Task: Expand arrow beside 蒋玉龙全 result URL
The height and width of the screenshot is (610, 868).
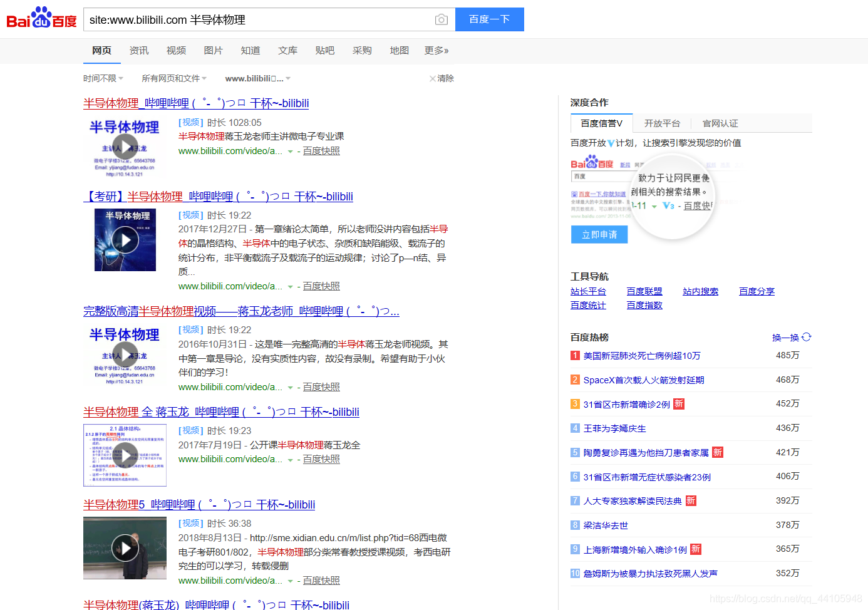Action: coord(290,460)
